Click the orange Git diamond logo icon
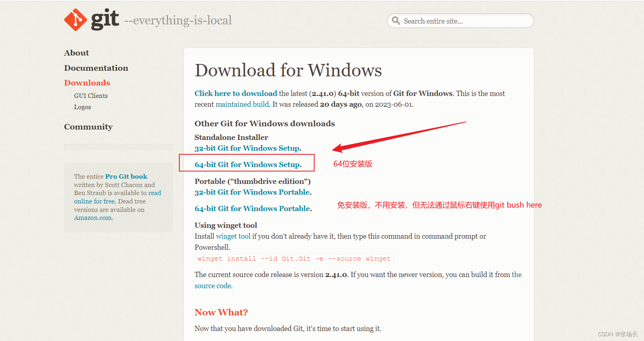Image resolution: width=644 pixels, height=341 pixels. (x=76, y=20)
